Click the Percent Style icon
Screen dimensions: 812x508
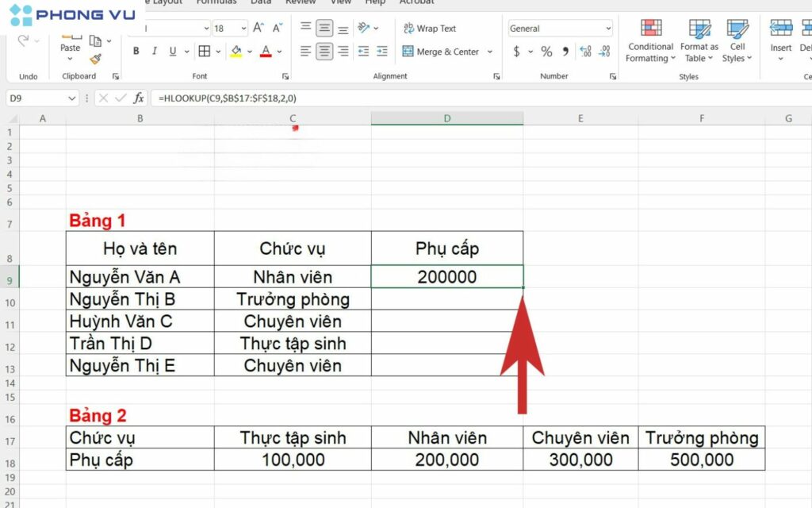[x=546, y=51]
